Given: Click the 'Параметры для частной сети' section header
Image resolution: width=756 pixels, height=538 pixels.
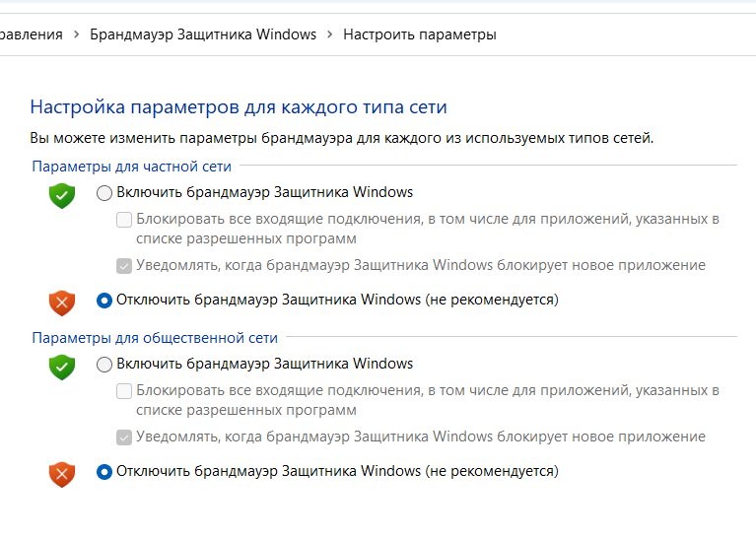Looking at the screenshot, I should pyautogui.click(x=131, y=167).
